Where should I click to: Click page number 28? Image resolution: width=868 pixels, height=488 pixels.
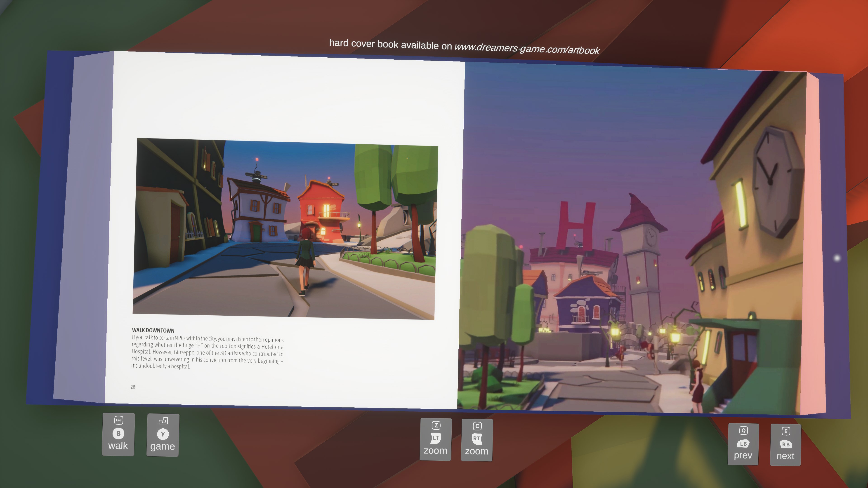133,387
